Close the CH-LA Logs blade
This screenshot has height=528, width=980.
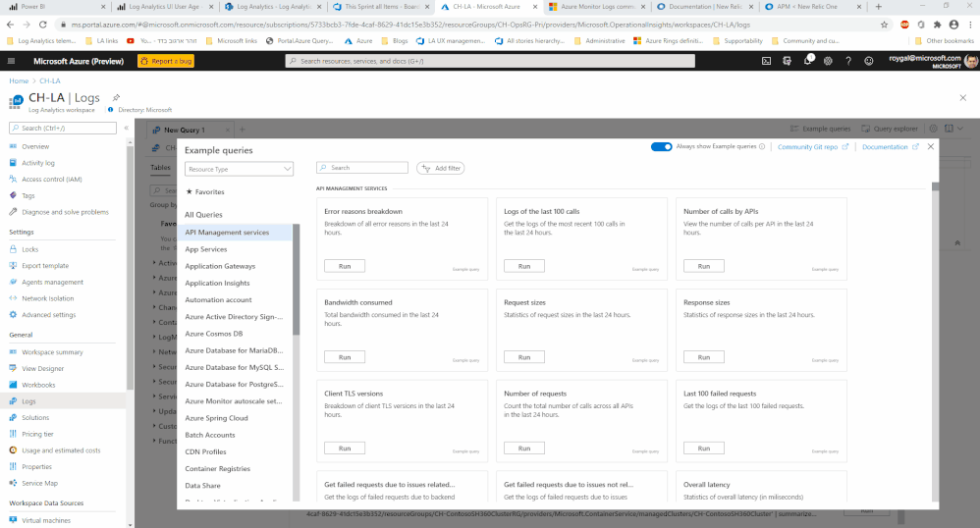point(962,97)
